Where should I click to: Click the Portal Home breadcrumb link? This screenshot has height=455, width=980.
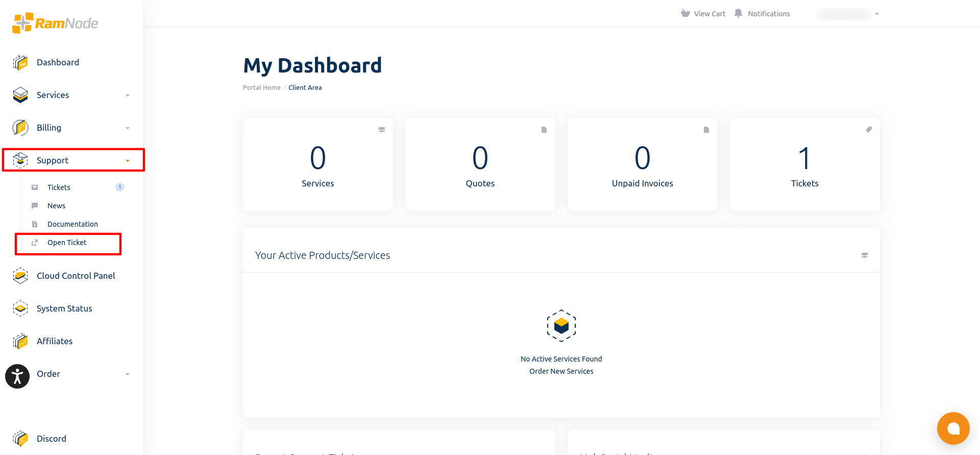(262, 88)
